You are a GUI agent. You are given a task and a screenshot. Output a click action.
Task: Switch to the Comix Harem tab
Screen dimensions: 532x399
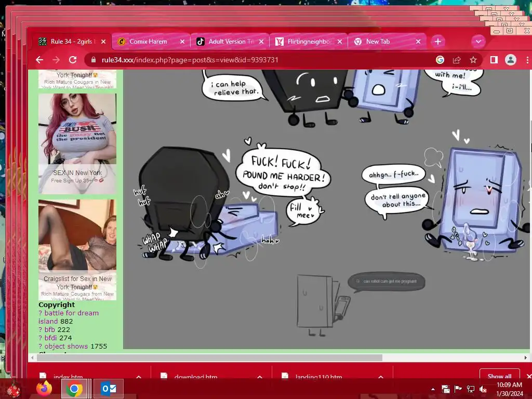tap(148, 42)
